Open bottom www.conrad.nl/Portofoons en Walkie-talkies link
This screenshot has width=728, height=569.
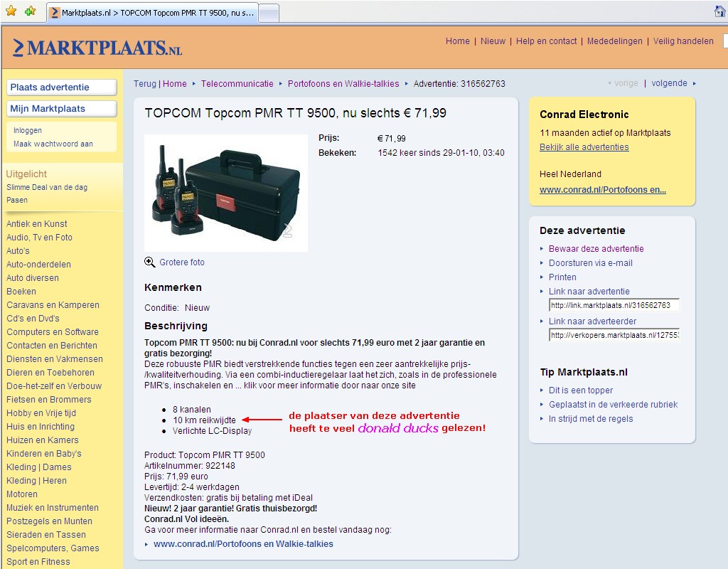pos(243,544)
